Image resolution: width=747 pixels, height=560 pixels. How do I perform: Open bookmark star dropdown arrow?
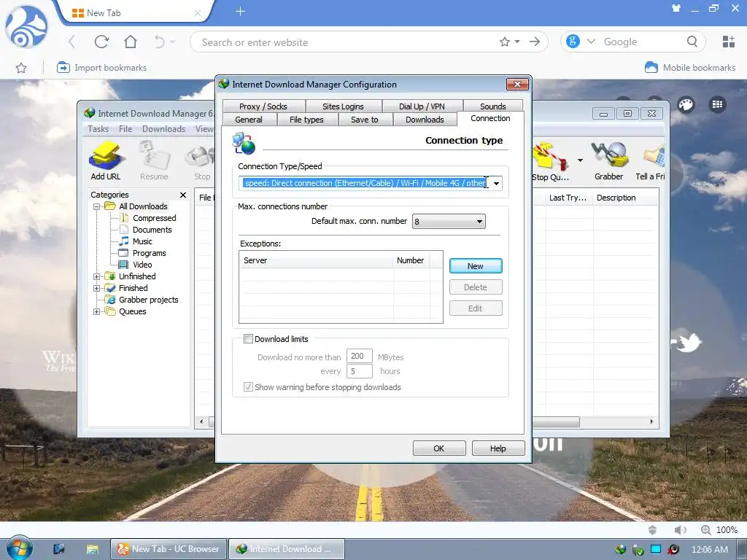tap(517, 42)
